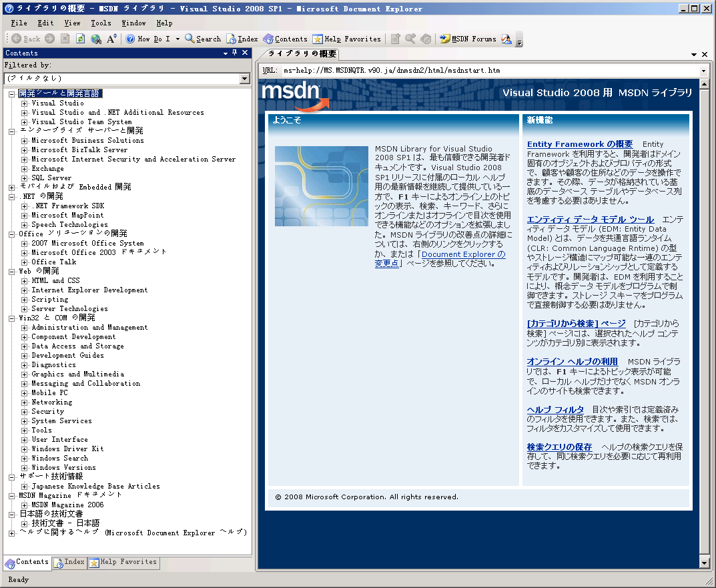This screenshot has width=716, height=588.
Task: Click the page scrollbar down arrow
Action: click(x=704, y=563)
